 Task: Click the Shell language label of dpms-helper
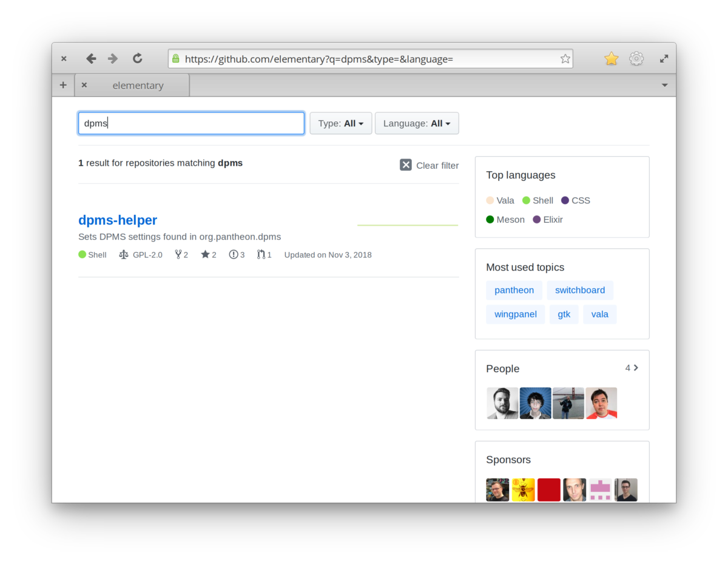click(x=97, y=255)
